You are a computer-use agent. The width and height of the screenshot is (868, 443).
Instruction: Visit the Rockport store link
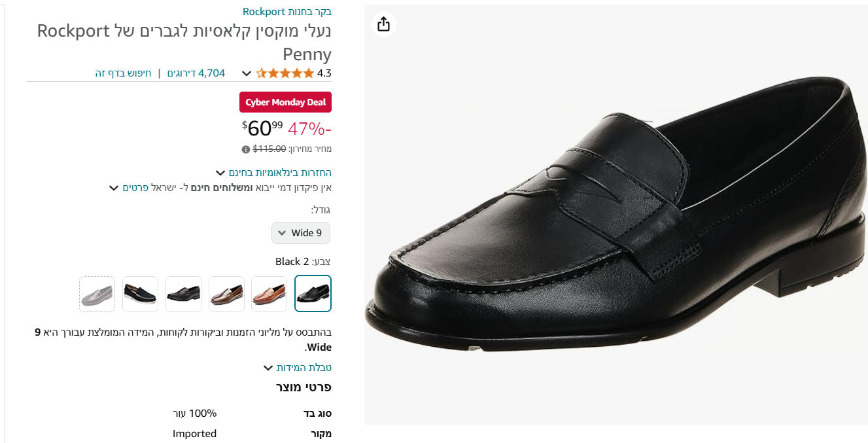tap(287, 12)
